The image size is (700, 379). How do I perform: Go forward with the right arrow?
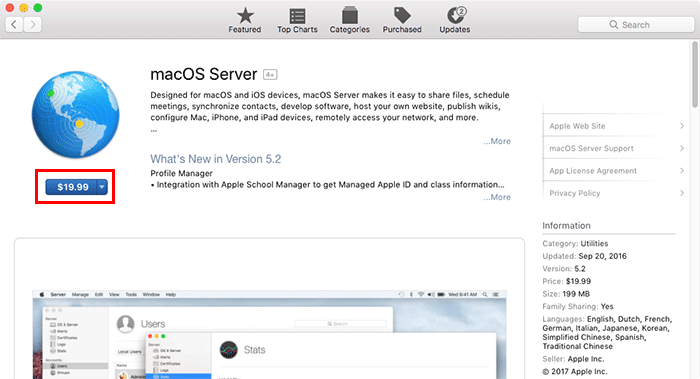click(x=33, y=25)
